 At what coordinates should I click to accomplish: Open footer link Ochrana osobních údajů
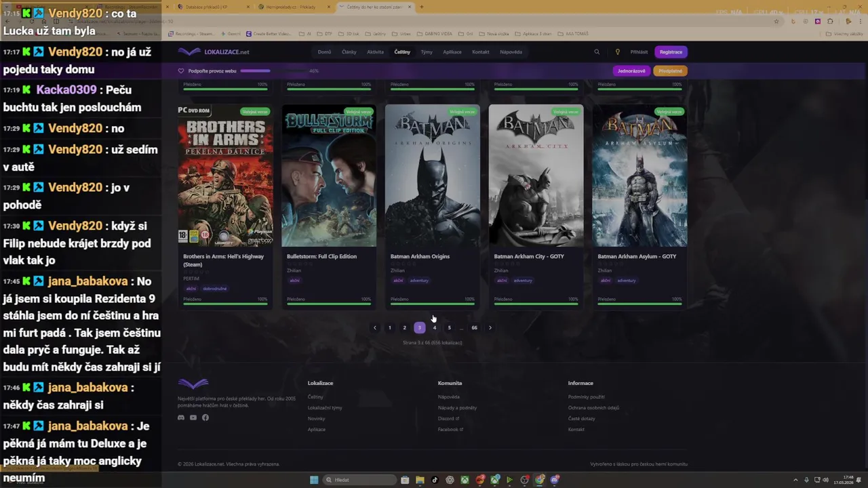tap(593, 408)
